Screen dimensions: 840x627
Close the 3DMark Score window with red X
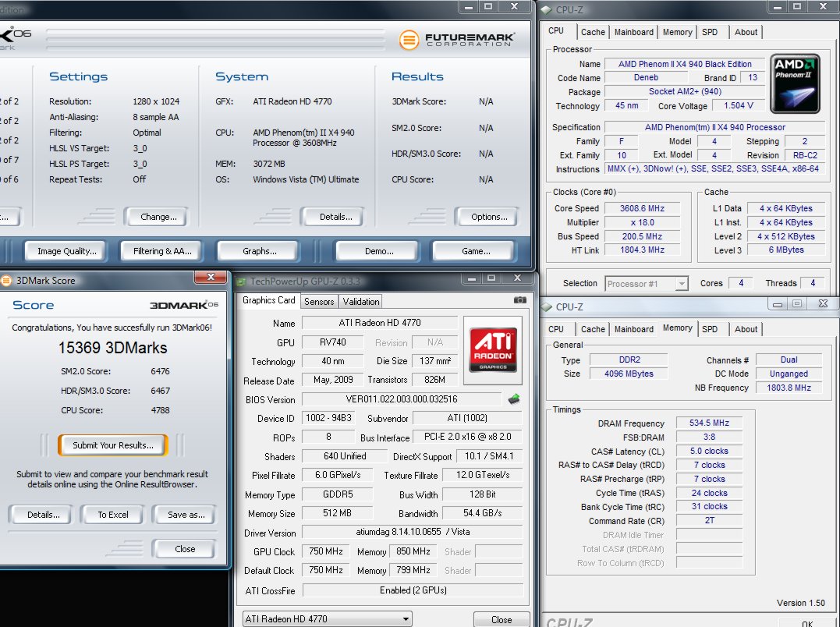(x=211, y=277)
